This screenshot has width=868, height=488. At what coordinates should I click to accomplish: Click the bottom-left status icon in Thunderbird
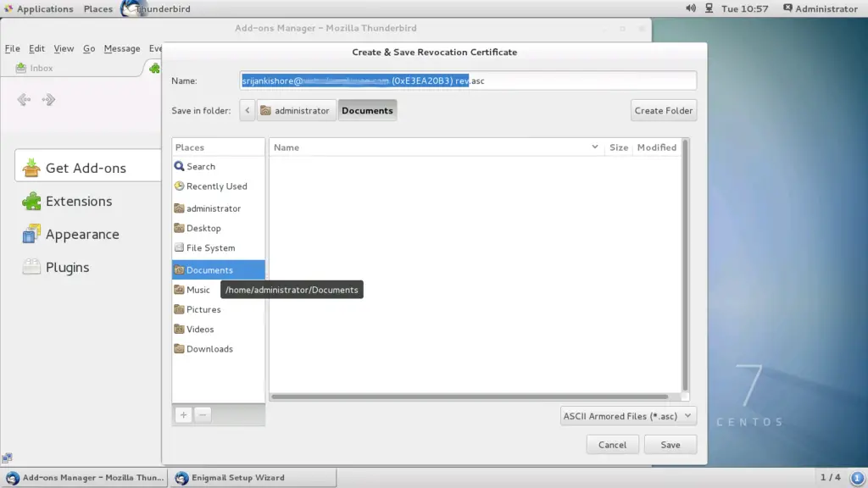click(x=7, y=457)
